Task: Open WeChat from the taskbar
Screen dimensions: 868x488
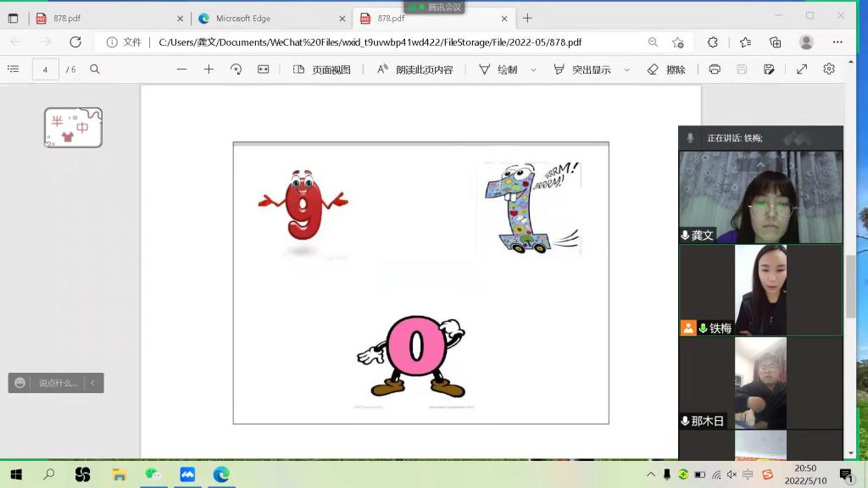Action: coord(153,474)
